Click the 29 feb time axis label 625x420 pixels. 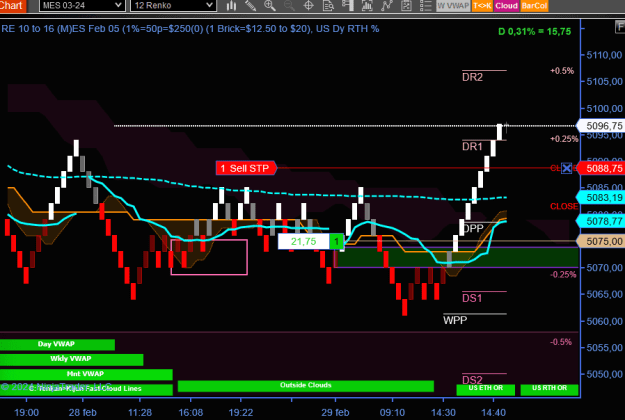pos(335,412)
